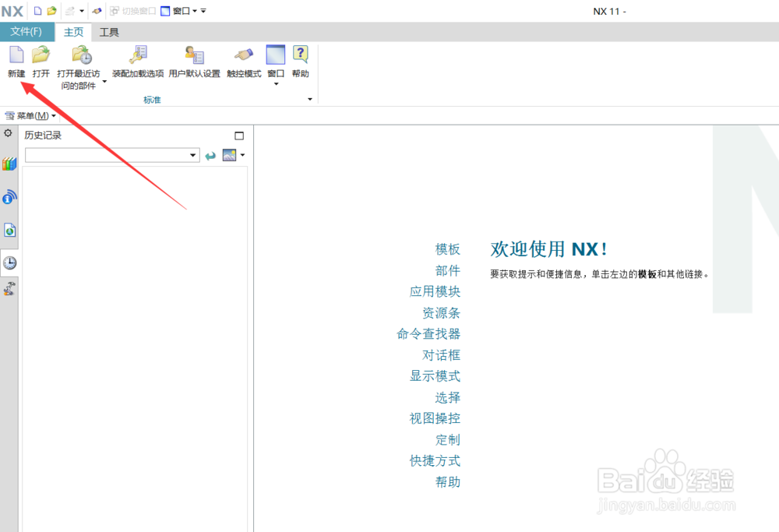Click the 部件 link on welcome page
This screenshot has width=779, height=532.
(448, 270)
